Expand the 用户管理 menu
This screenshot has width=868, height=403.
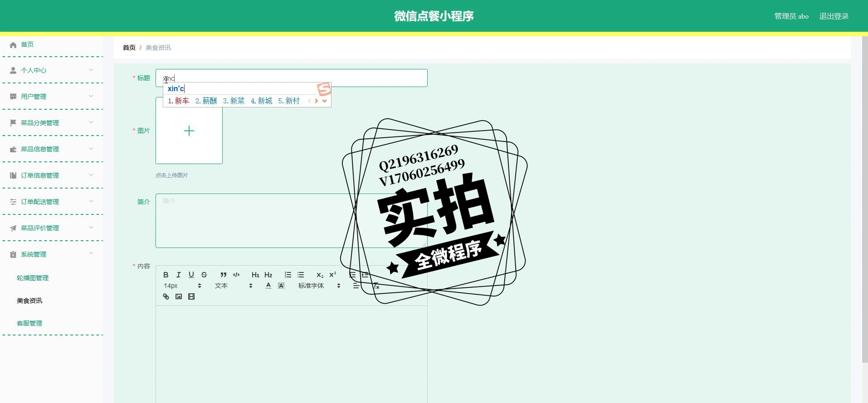[53, 97]
